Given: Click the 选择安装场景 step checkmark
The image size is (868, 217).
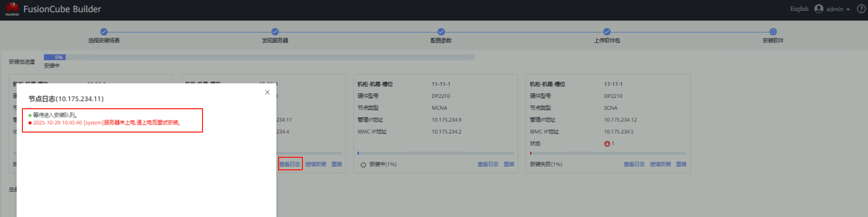Looking at the screenshot, I should click(104, 32).
